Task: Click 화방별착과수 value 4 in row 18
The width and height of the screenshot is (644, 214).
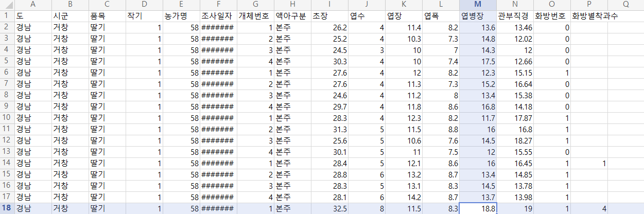Action: tap(589, 208)
